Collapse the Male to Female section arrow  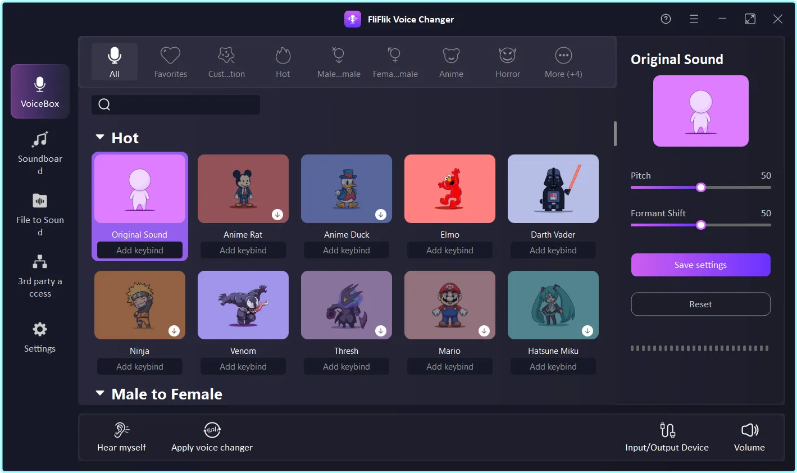(100, 393)
